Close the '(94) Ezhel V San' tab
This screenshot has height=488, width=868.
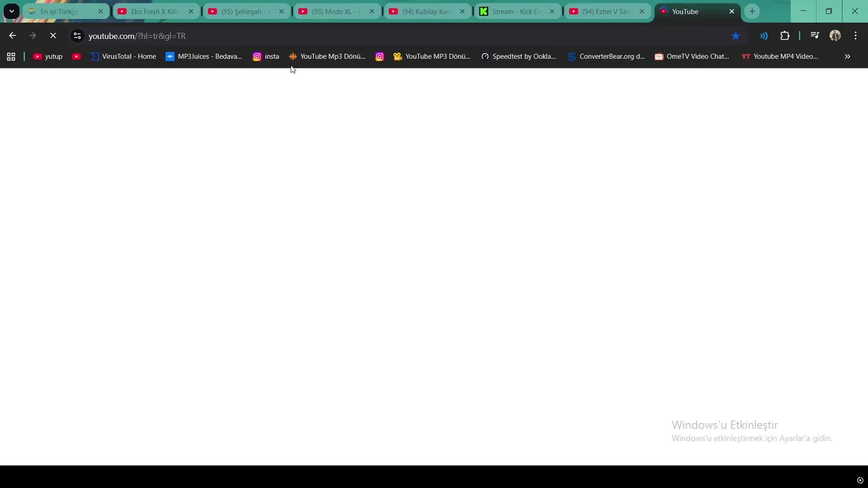pos(642,12)
